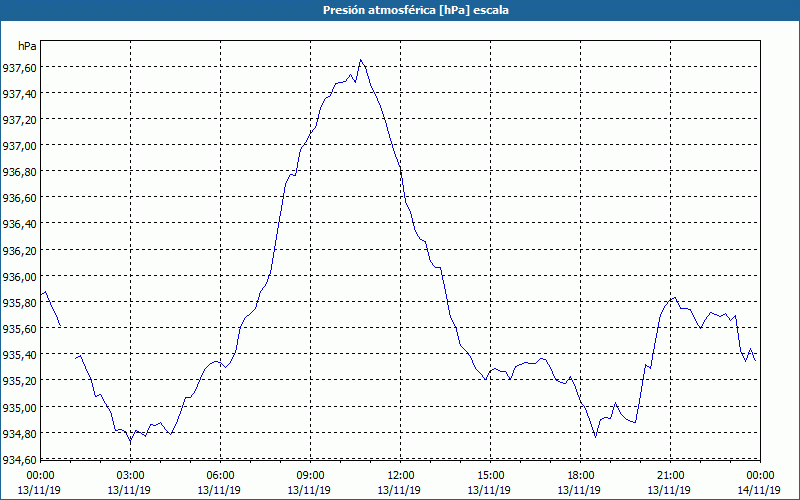Select the 937,00 y-axis value
This screenshot has width=800, height=500.
19,145
